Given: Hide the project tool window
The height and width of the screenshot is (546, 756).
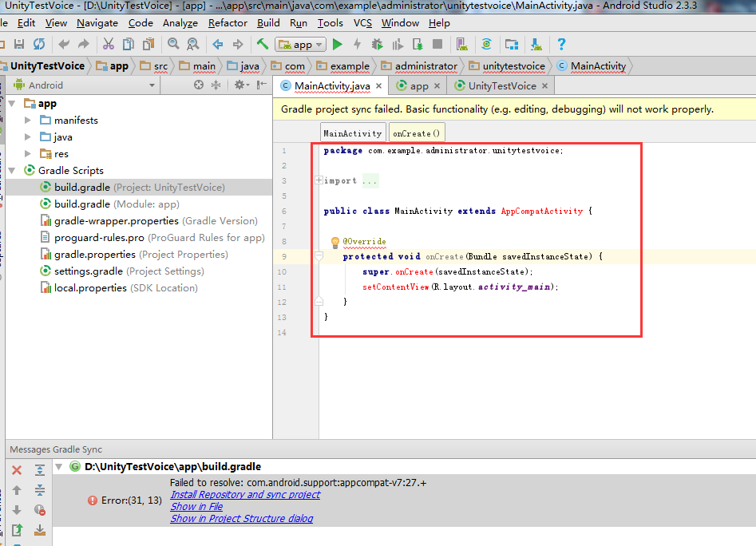Looking at the screenshot, I should (261, 85).
